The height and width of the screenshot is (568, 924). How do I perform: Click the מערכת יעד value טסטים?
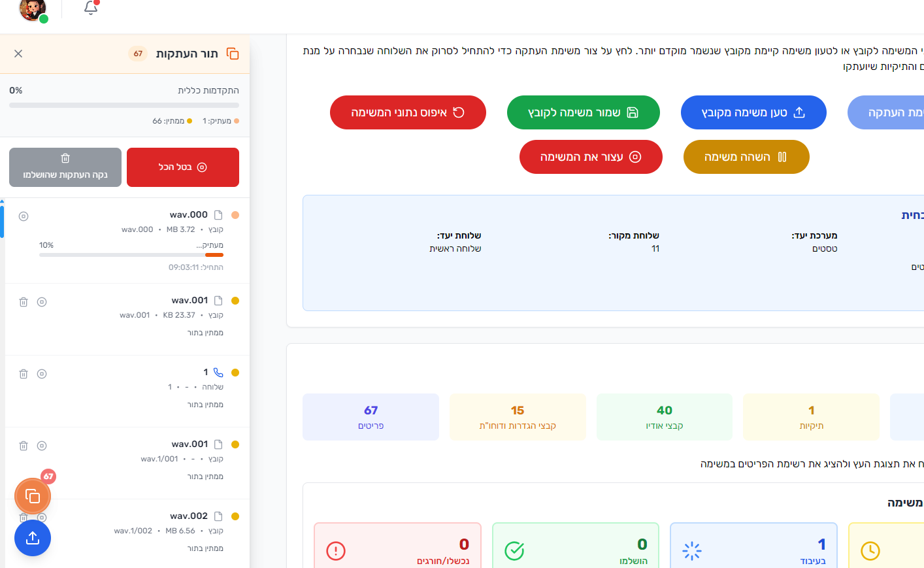coord(825,248)
